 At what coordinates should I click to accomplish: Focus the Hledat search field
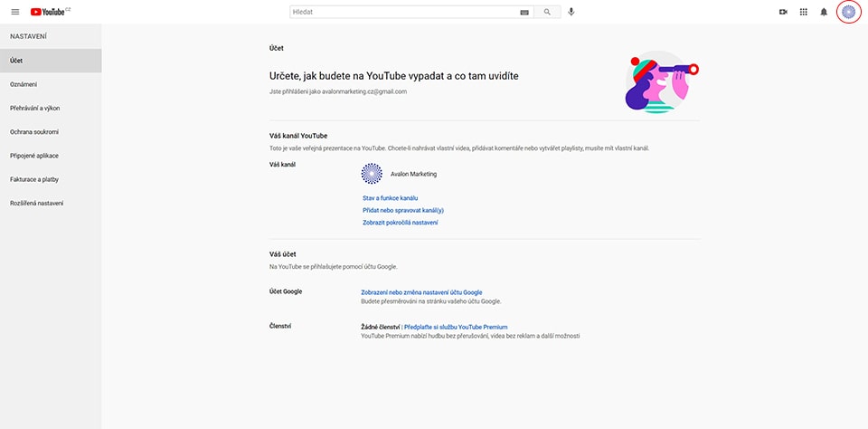click(412, 12)
